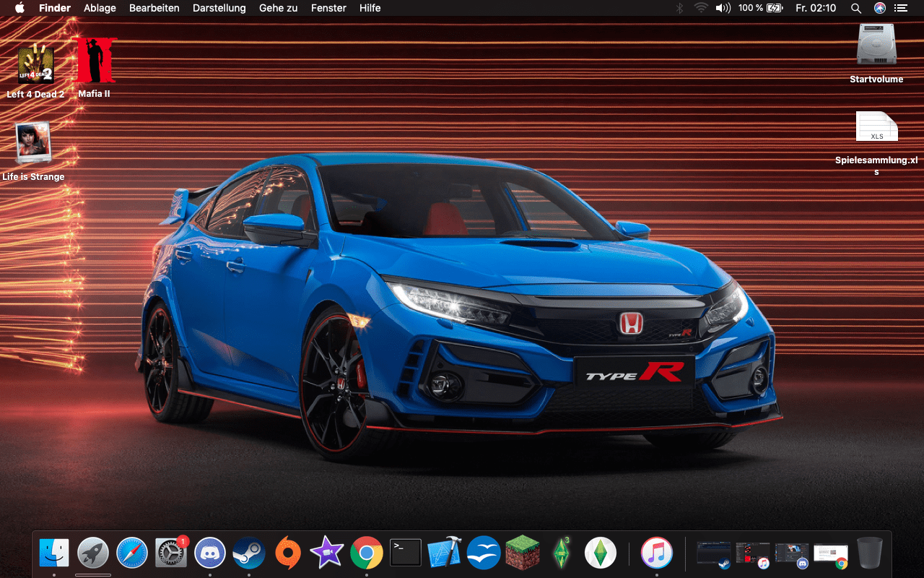The image size is (924, 578).
Task: Open Finder from the dock
Action: coord(54,553)
